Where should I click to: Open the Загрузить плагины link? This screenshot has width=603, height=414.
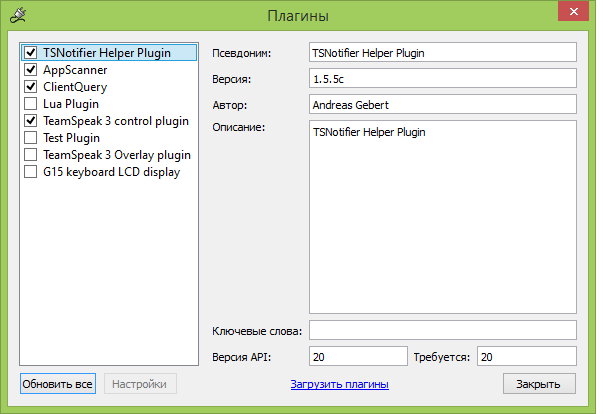click(x=340, y=384)
